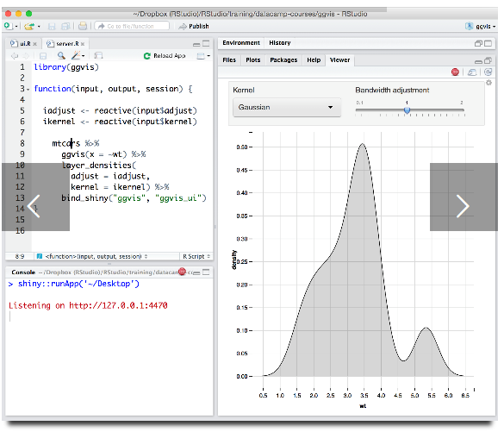Maximize the source editor pane
The height and width of the screenshot is (432, 504).
click(x=206, y=43)
